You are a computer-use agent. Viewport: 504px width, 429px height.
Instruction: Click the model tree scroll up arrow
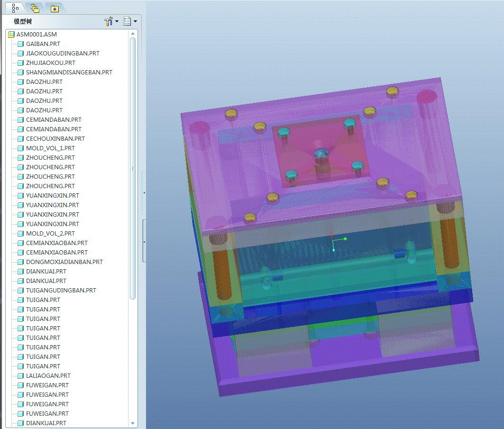tap(133, 34)
